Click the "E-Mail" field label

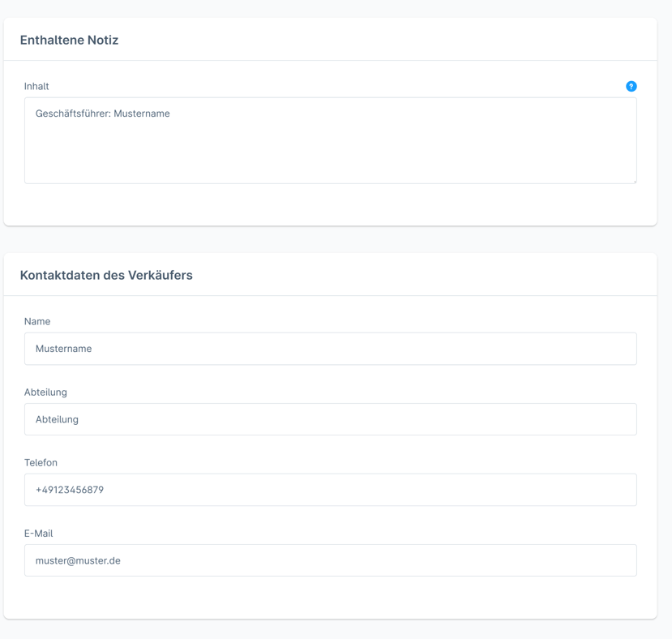click(x=39, y=533)
